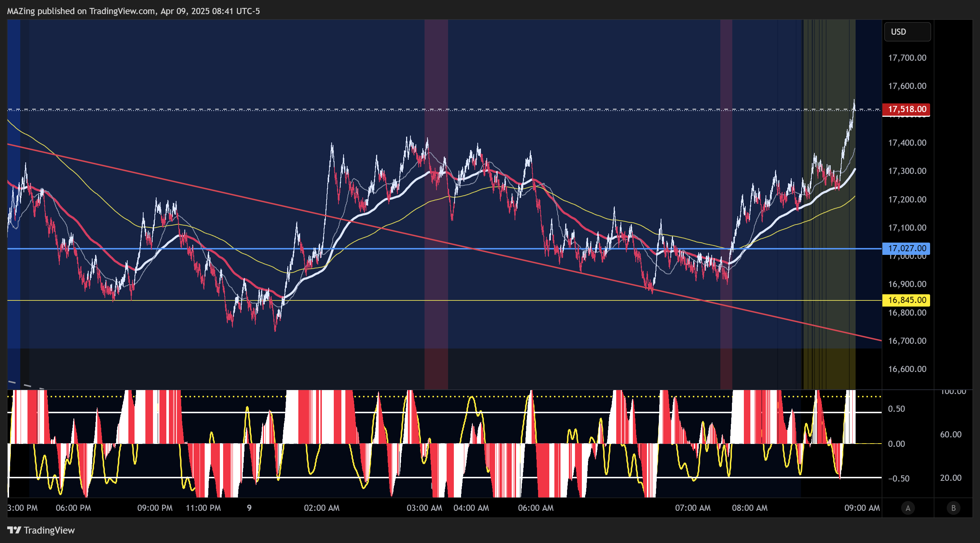
Task: Click the yellow 16,845.00 price label
Action: coord(906,300)
